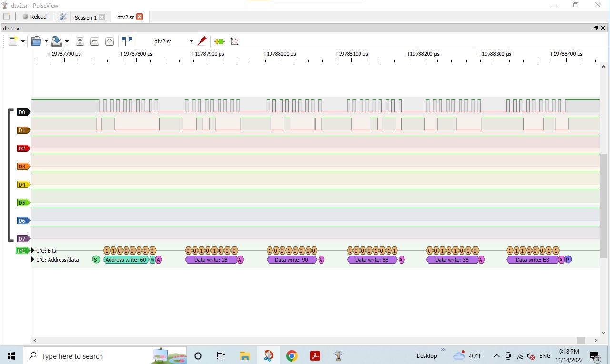Switch to the Session 1 tab
The image size is (610, 364).
tap(86, 17)
